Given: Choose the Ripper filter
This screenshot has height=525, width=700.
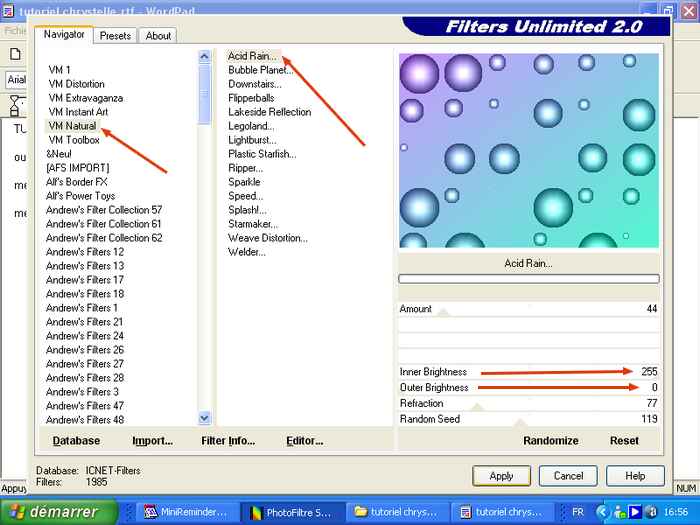Looking at the screenshot, I should (x=246, y=168).
